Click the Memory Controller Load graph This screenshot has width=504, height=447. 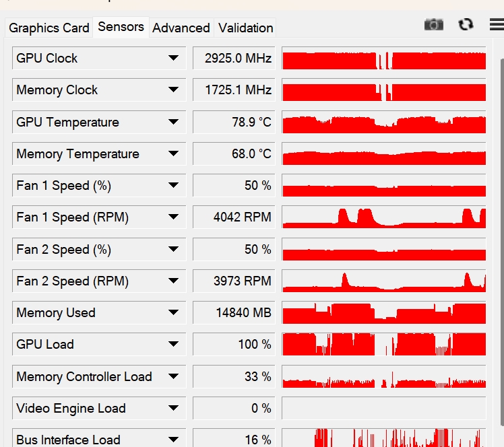(x=383, y=377)
